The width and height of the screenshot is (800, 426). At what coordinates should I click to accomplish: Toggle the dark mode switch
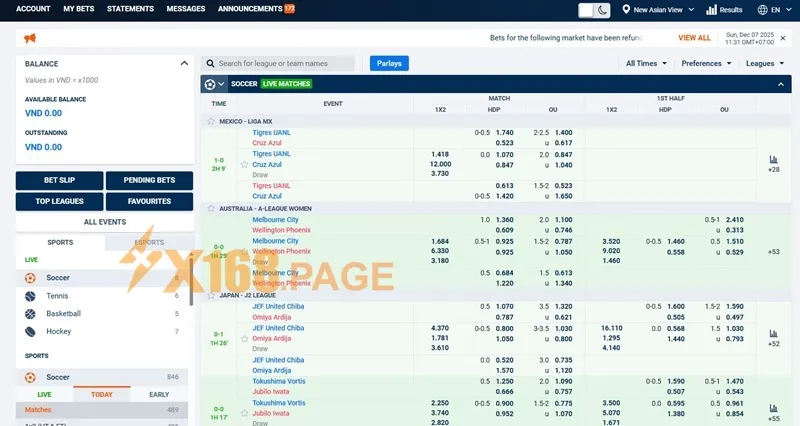(594, 10)
